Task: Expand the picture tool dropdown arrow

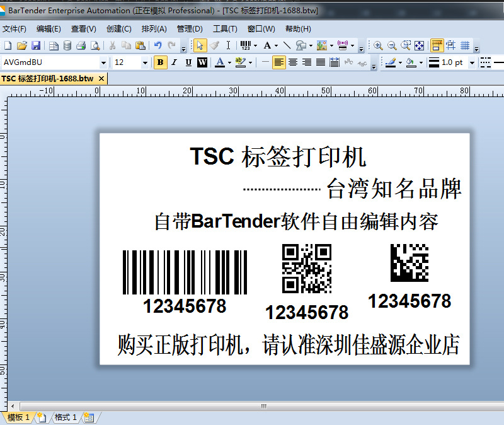Action: 331,45
